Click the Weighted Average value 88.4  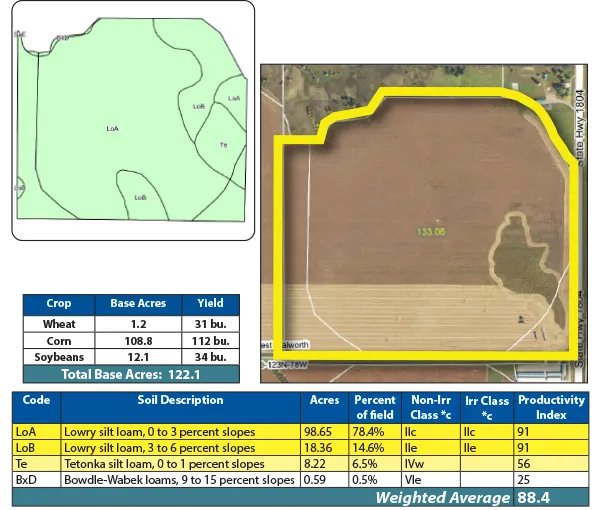pos(541,497)
